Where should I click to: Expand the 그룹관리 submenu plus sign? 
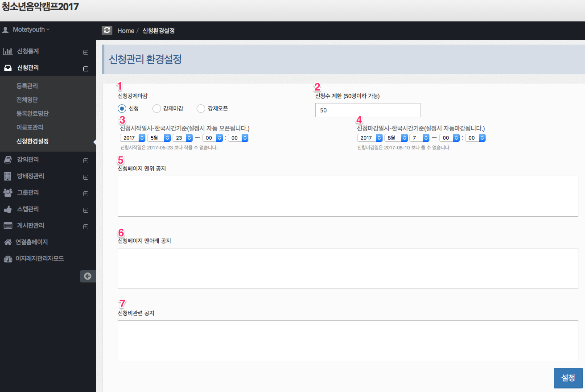pos(86,194)
